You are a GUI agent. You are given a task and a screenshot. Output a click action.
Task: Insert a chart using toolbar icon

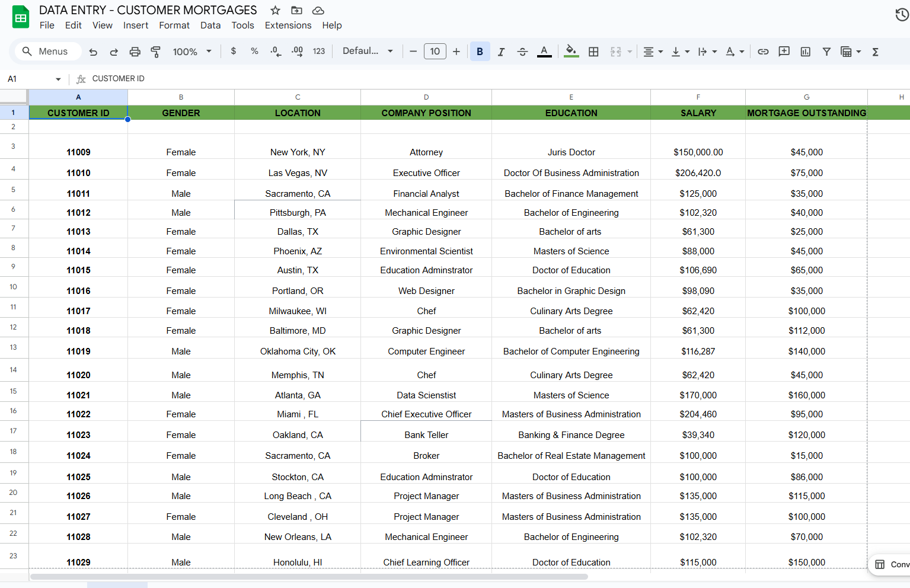point(805,52)
